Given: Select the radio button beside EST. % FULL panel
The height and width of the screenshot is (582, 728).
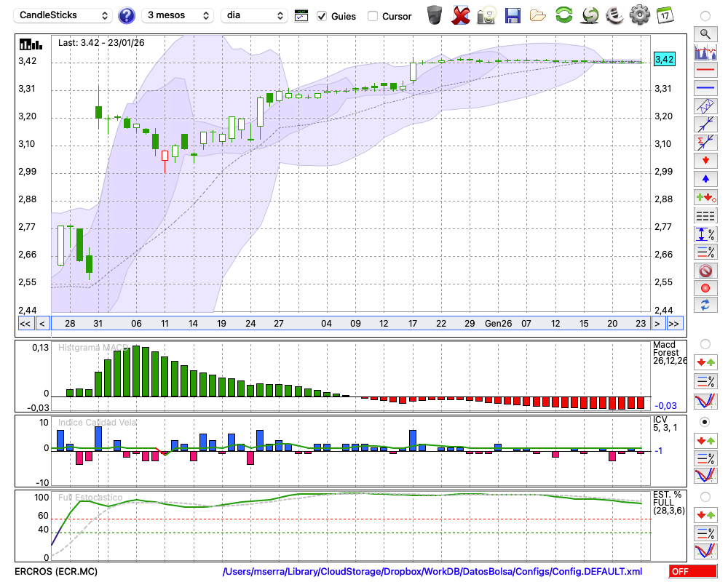Looking at the screenshot, I should click(705, 496).
